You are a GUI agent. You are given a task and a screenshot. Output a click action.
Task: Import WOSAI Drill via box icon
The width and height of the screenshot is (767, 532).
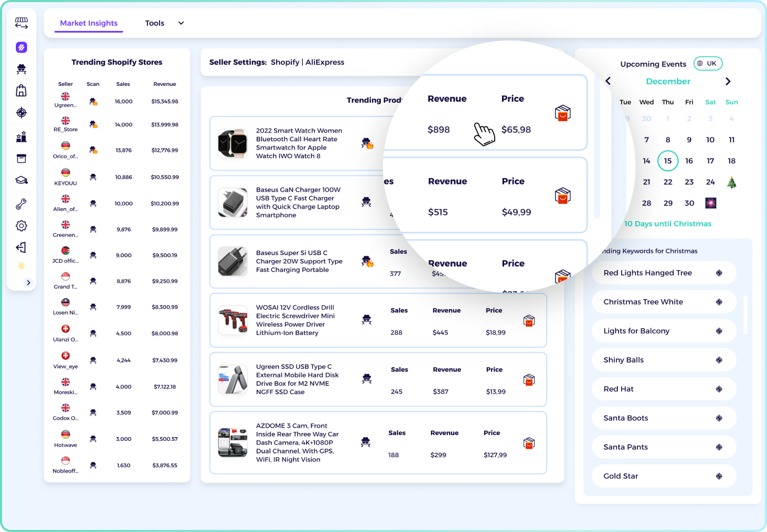[x=529, y=320]
